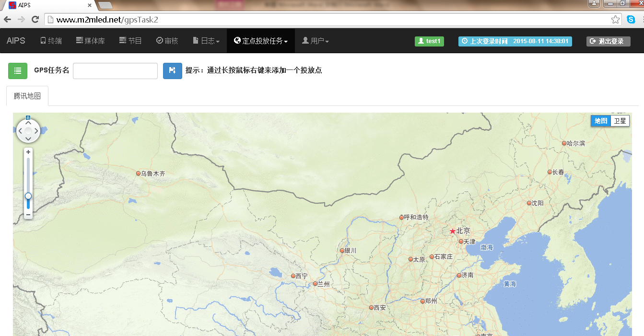644x336 pixels.
Task: Click the blue save task icon button
Action: tap(173, 70)
